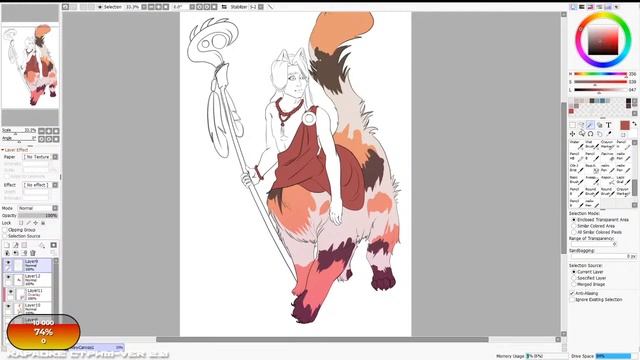Show the color wheel panel

tap(573, 7)
